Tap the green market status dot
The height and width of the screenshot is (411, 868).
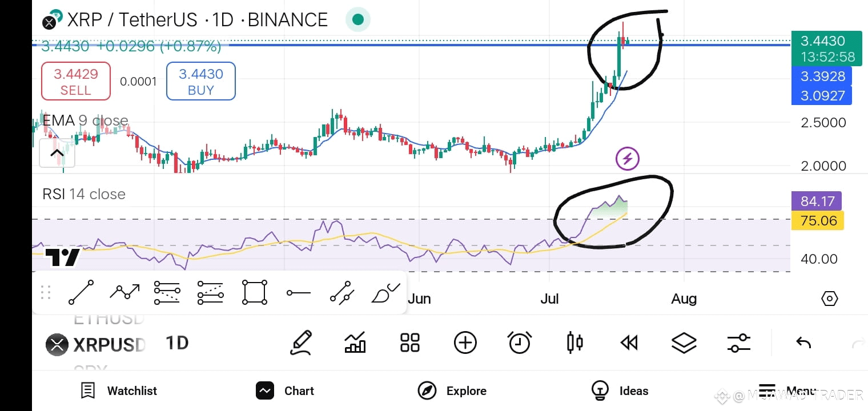tap(358, 20)
